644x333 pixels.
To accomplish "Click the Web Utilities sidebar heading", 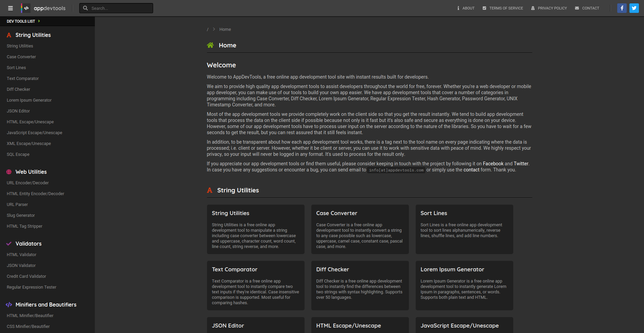I will coord(31,172).
